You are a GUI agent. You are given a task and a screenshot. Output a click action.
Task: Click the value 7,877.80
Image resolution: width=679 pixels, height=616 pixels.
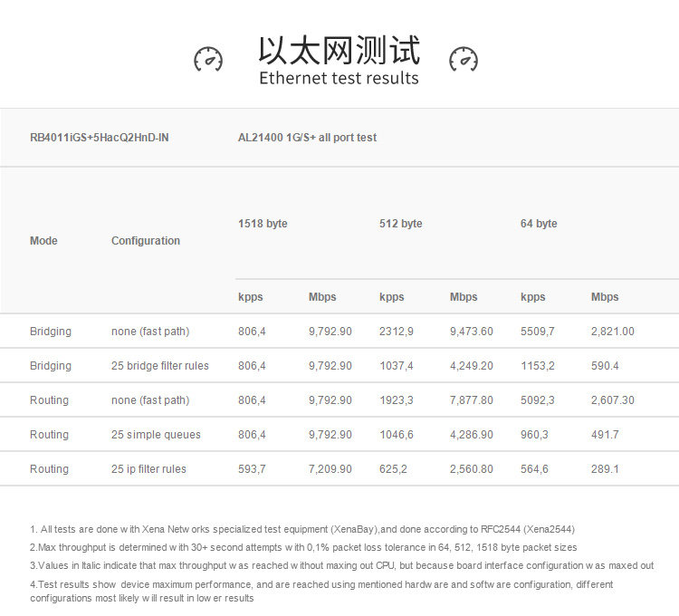[472, 400]
